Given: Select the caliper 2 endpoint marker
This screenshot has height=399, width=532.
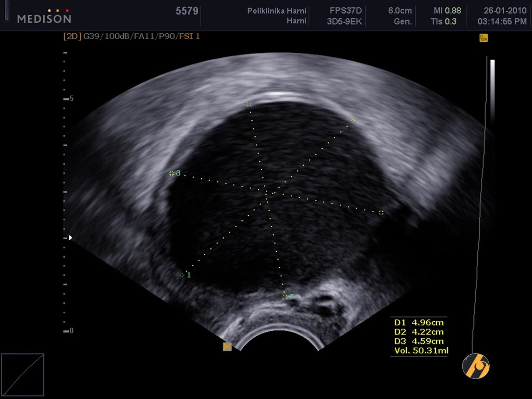Looking at the screenshot, I should click(285, 296).
